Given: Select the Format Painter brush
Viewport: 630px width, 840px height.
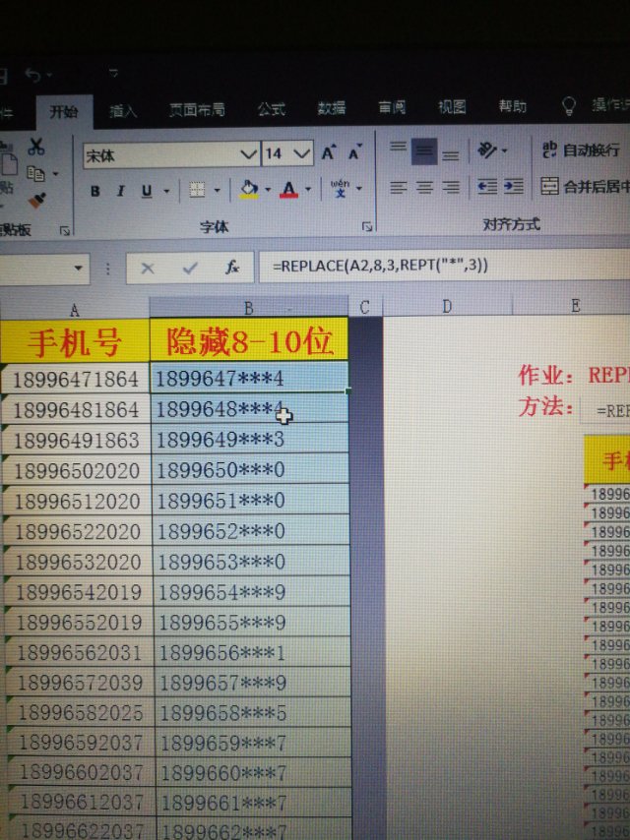Looking at the screenshot, I should [36, 201].
